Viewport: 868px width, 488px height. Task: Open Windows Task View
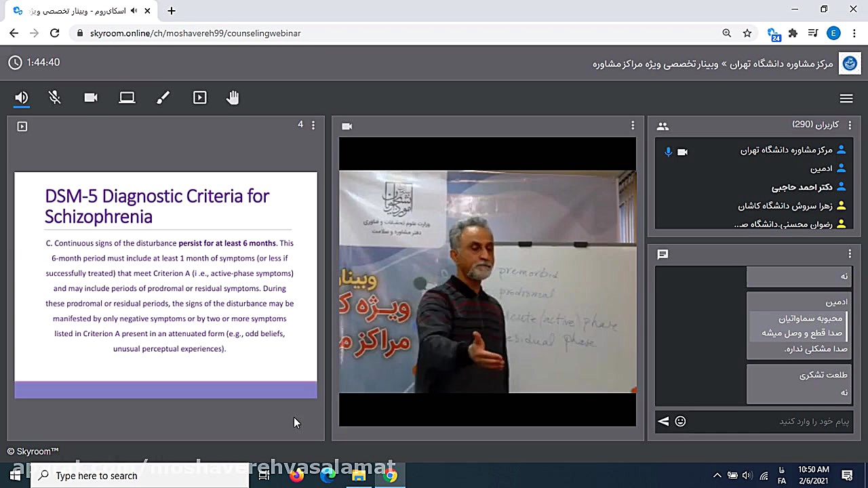pos(264,476)
